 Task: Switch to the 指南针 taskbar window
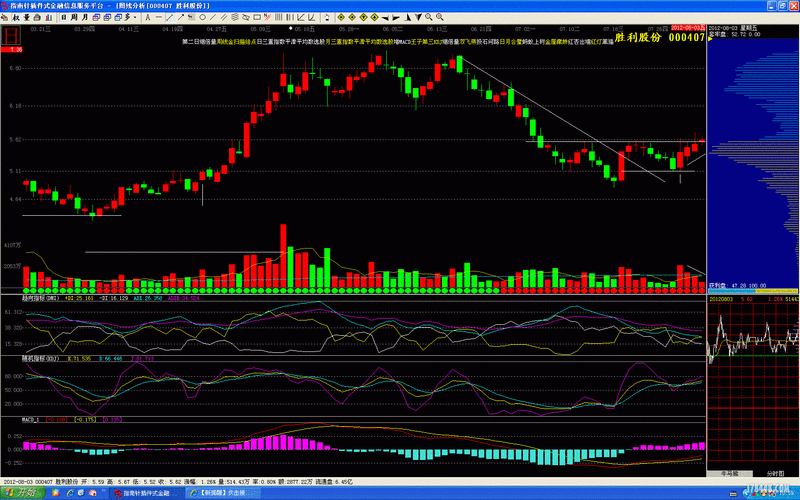pos(146,493)
